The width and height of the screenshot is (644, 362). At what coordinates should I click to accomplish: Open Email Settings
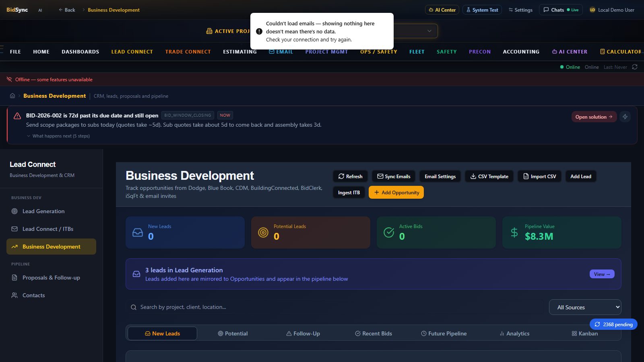pos(440,176)
